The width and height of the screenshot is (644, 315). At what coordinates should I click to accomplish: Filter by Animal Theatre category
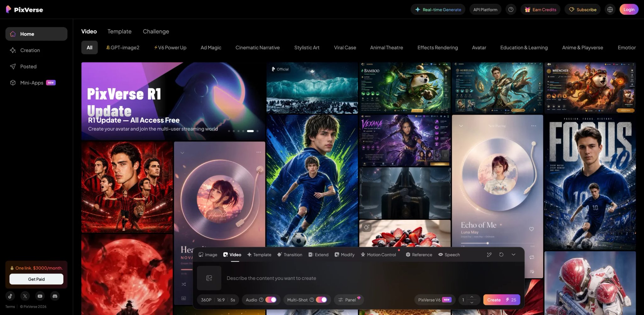tap(386, 47)
